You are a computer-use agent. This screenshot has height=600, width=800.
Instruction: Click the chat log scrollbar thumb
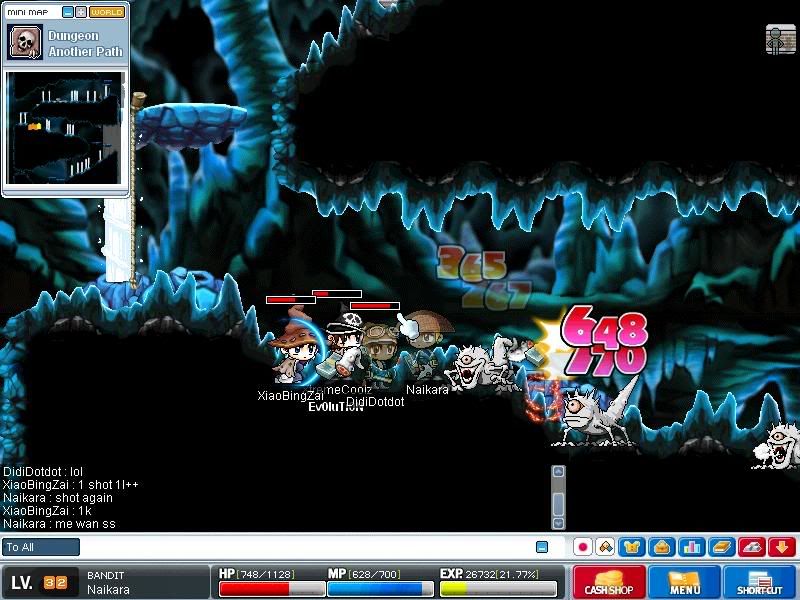tap(559, 504)
